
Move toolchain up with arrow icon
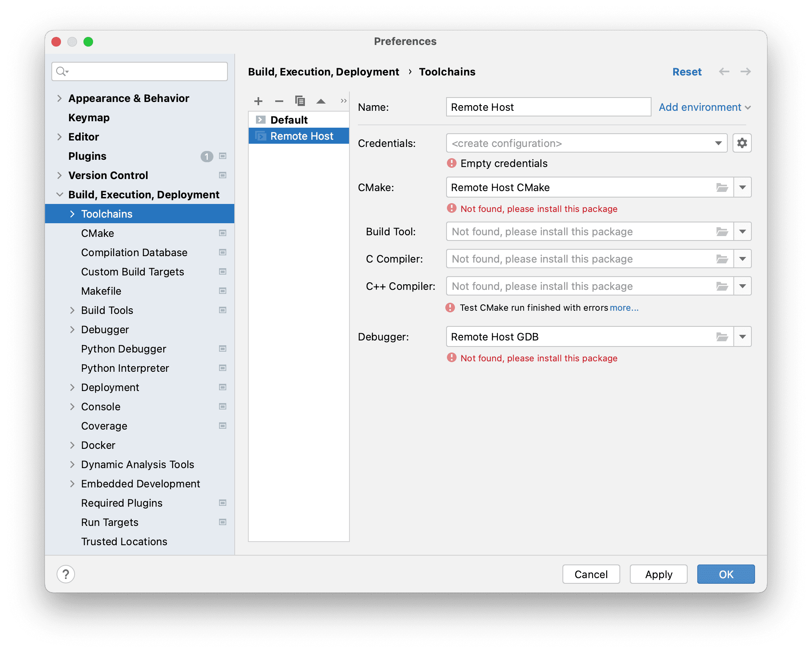(321, 101)
